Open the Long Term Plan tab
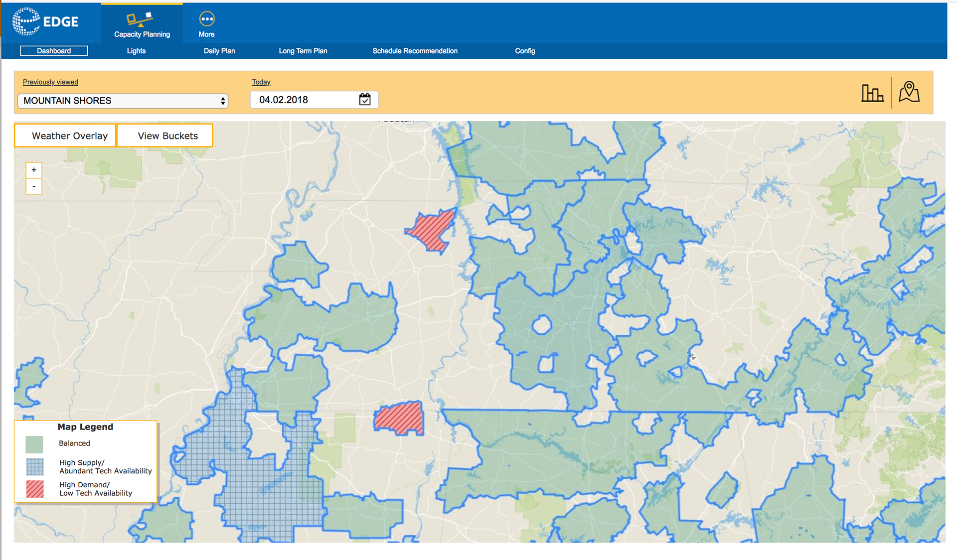 pyautogui.click(x=303, y=51)
